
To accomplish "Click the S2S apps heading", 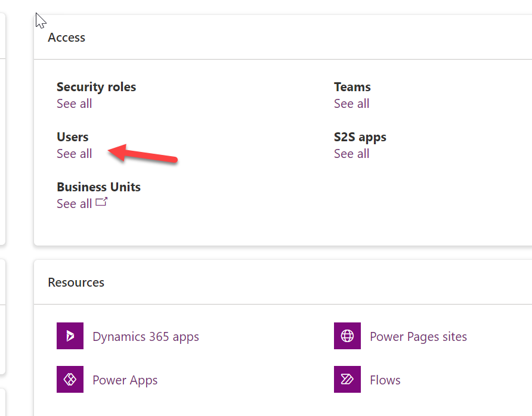I will pos(360,136).
